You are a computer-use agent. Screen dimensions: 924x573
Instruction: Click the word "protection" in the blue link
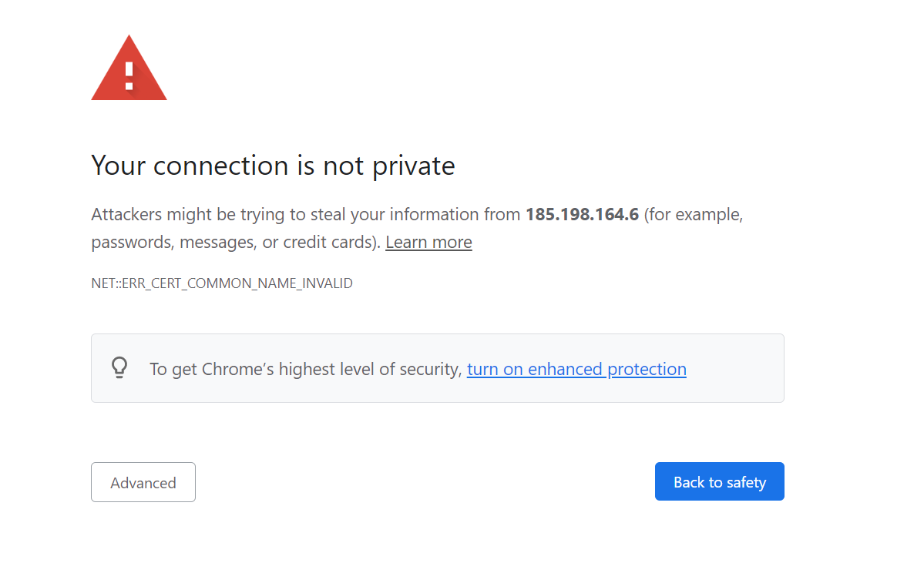647,369
